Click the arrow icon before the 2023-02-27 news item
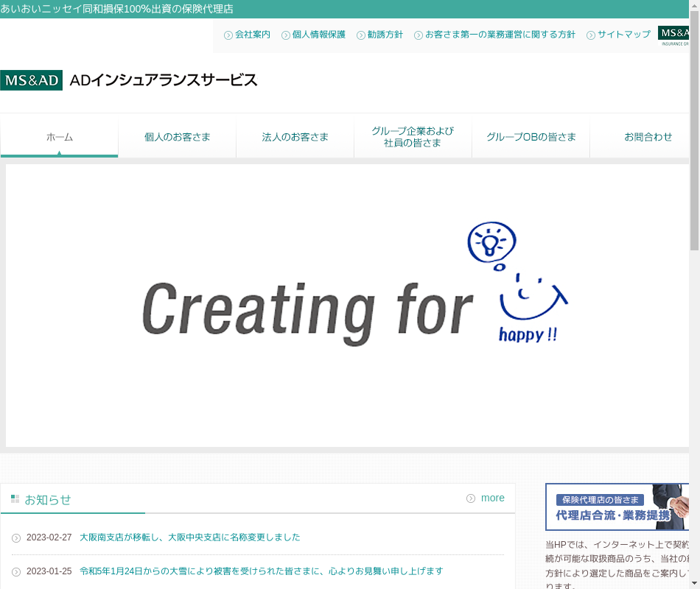The image size is (700, 589). pyautogui.click(x=16, y=538)
